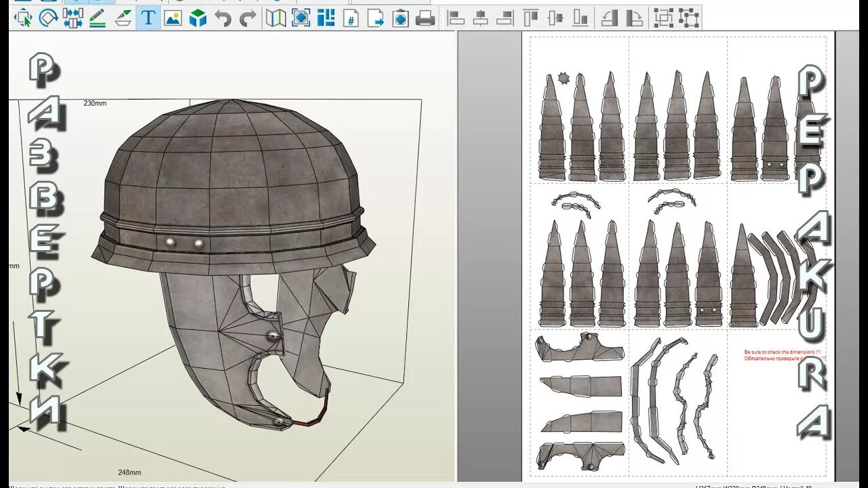Viewport: 868px width, 488px height.
Task: Click the group parts icon
Action: (663, 18)
